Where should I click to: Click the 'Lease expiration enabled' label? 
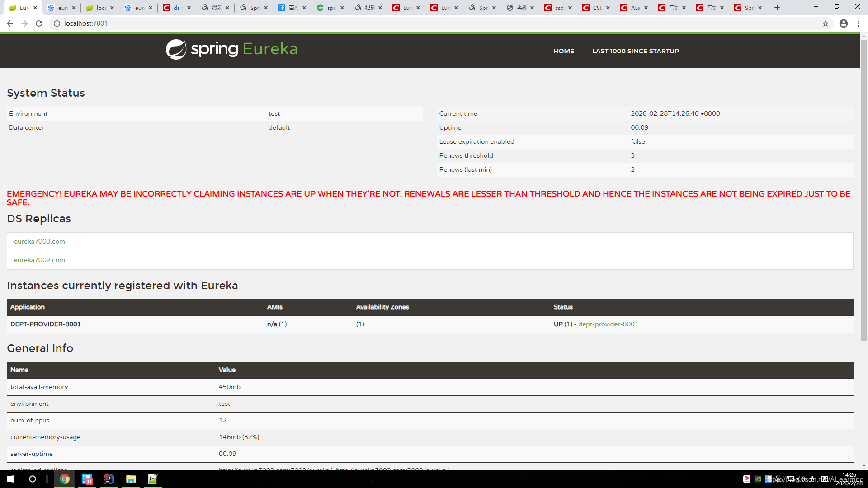click(x=476, y=141)
